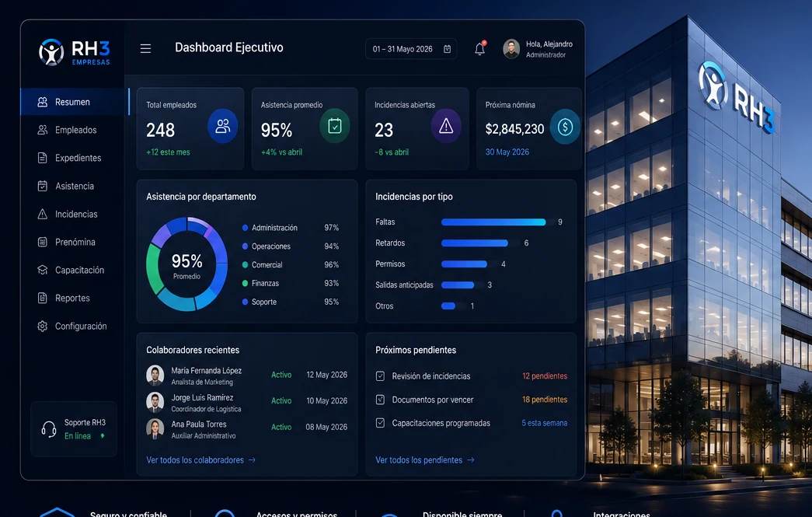Click the Total empleados people icon
The height and width of the screenshot is (517, 812).
(223, 126)
